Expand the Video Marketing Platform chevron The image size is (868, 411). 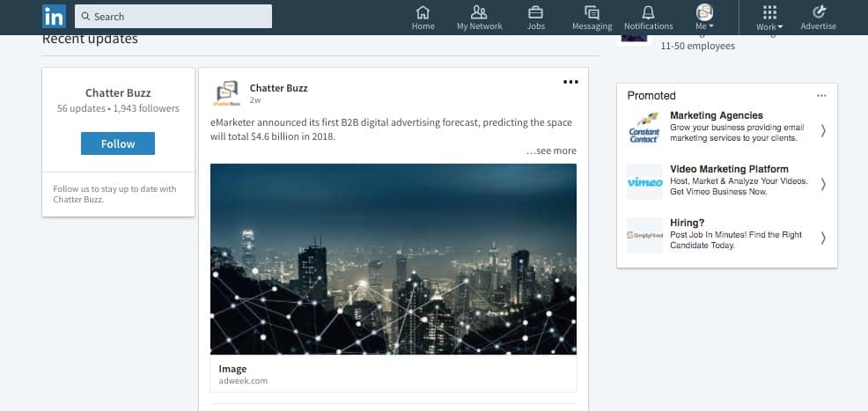pyautogui.click(x=823, y=184)
